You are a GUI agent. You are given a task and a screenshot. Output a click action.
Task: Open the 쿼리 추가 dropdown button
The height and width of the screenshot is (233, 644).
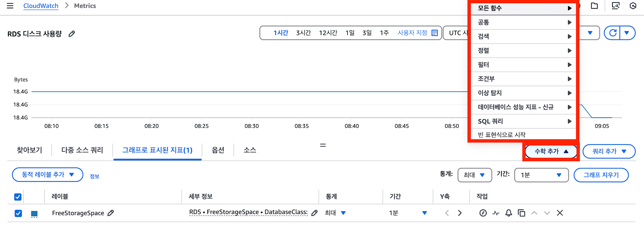click(609, 151)
